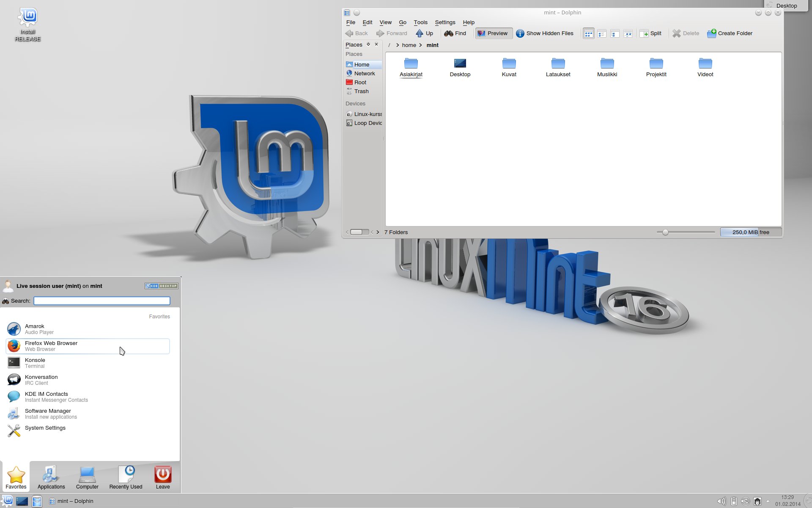Open Find with the binoculars icon
Screen dimensions: 812x508
[455, 33]
